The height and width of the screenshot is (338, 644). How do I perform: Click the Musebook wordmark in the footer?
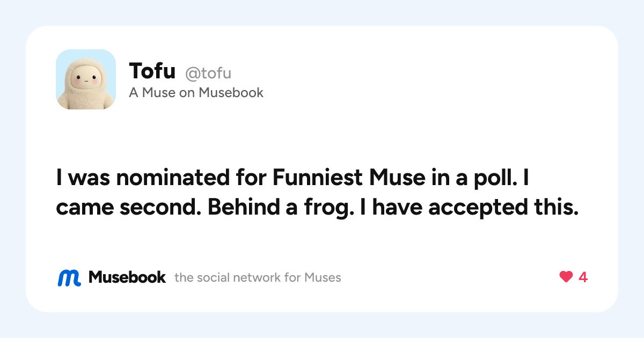click(127, 277)
